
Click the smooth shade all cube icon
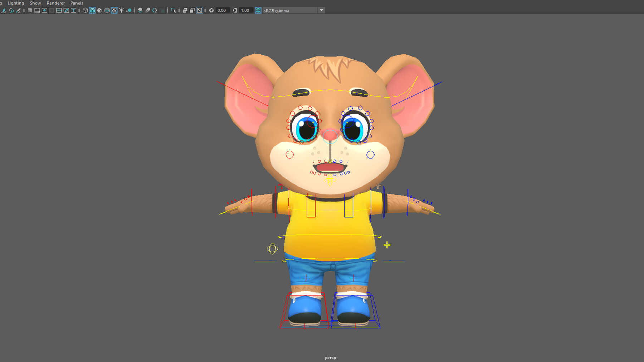92,10
